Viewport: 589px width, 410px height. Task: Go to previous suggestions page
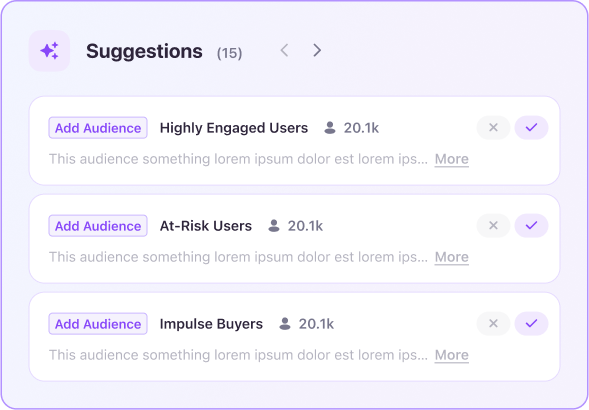tap(284, 50)
